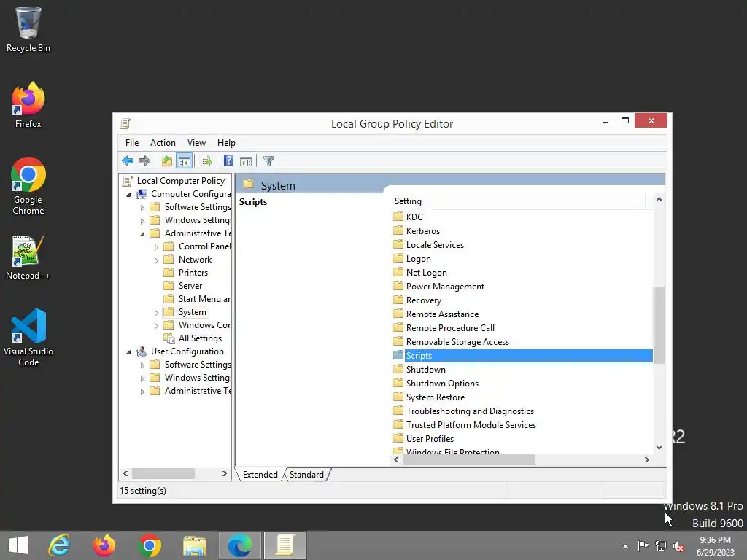747x560 pixels.
Task: Open File Explorer from the taskbar
Action: 195,545
